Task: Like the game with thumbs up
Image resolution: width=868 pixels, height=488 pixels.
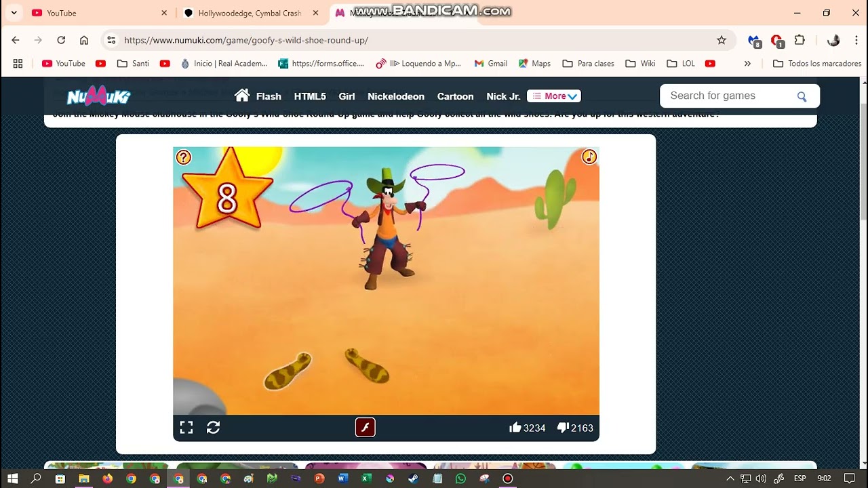Action: point(515,427)
